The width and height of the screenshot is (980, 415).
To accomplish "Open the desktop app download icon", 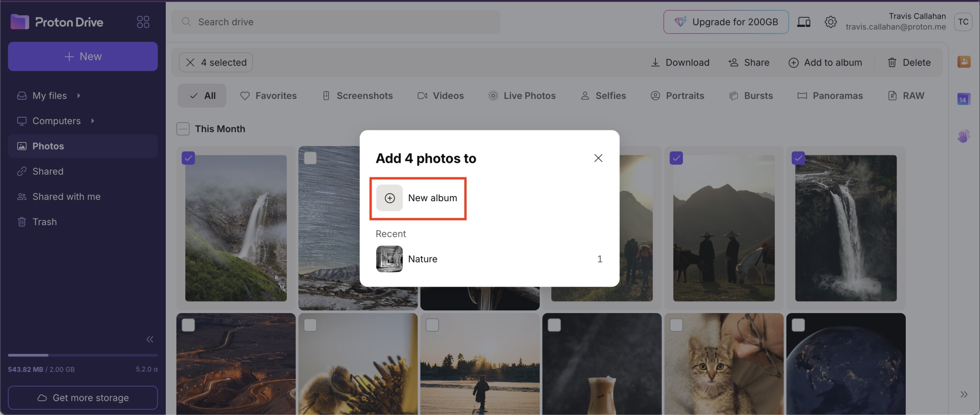I will 804,22.
